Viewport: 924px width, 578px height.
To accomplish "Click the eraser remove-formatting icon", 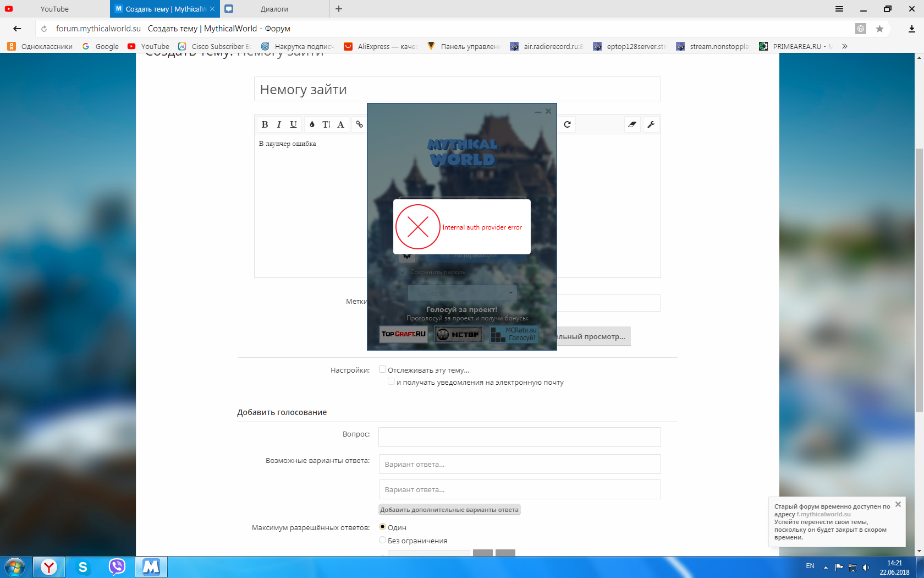I will click(x=632, y=124).
